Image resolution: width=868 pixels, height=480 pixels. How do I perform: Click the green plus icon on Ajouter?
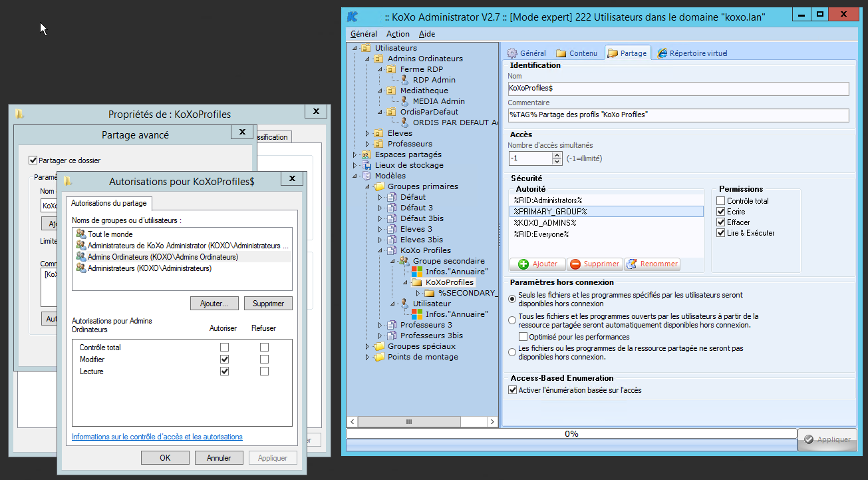523,264
